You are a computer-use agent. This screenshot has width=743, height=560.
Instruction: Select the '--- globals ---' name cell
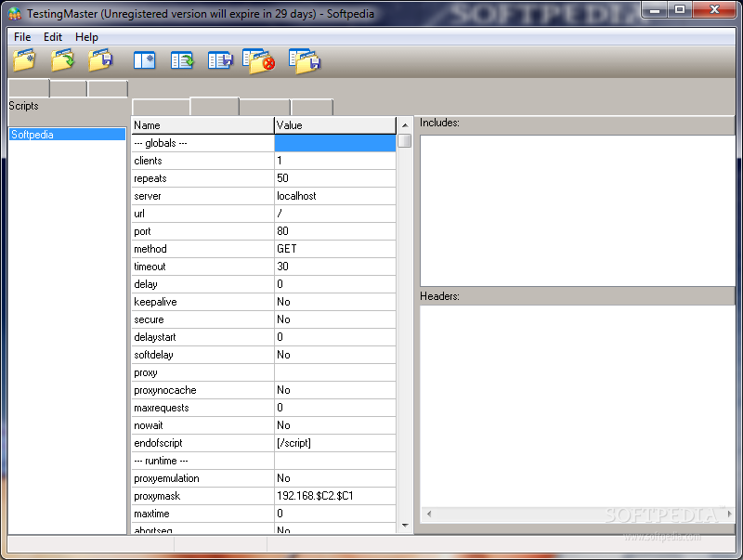pos(202,143)
